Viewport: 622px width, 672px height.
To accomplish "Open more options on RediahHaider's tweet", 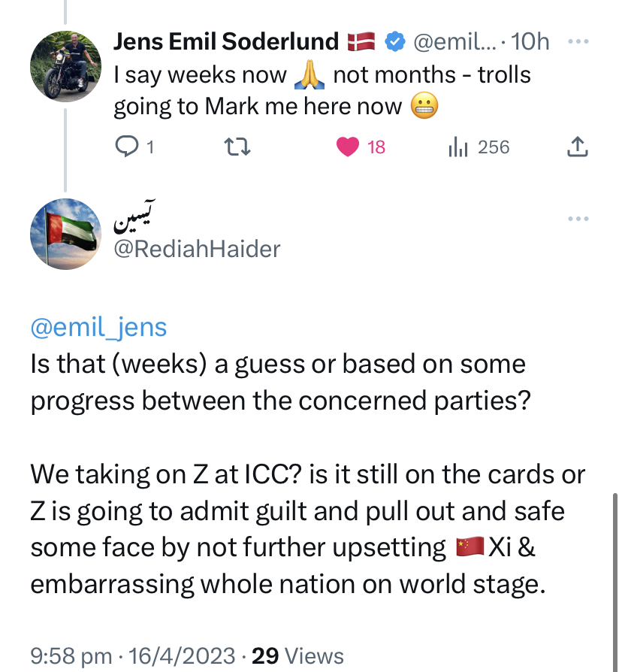I will (577, 218).
